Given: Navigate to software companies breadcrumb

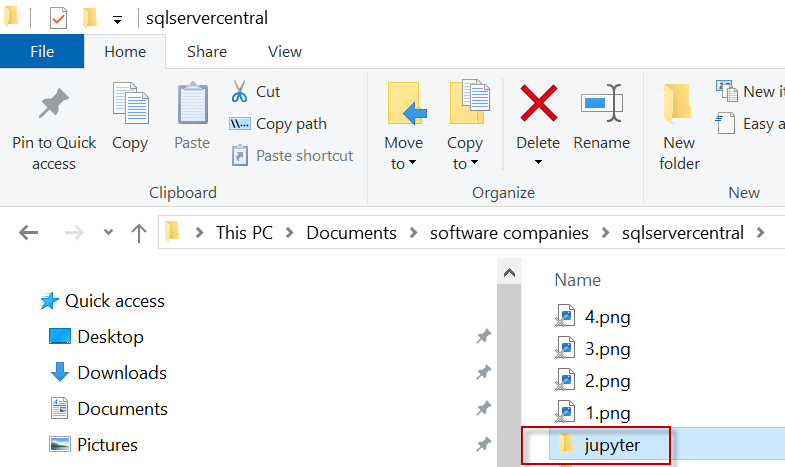Looking at the screenshot, I should [x=509, y=233].
